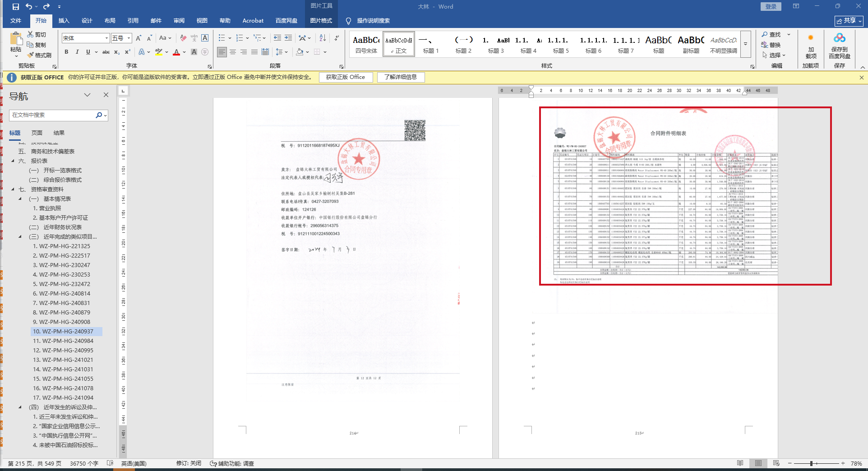Collapse the (一) 基本情况表 heading
868x471 pixels.
click(20, 199)
